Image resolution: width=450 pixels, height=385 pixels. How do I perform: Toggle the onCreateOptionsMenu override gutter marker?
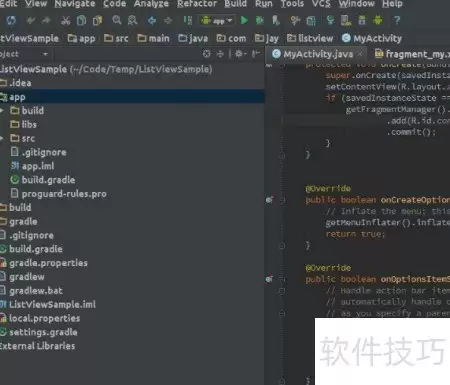tap(269, 200)
